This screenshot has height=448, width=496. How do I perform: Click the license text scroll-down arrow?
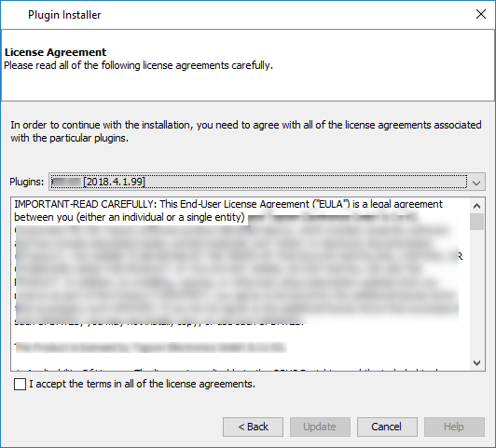pos(476,362)
